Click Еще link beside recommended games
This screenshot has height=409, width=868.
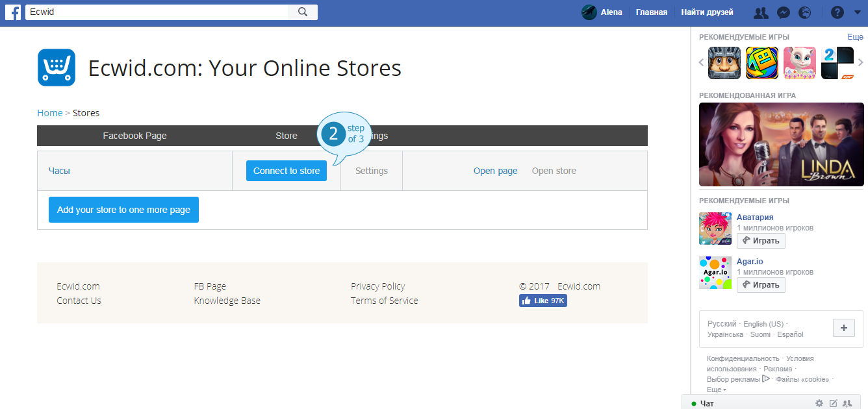[x=855, y=37]
